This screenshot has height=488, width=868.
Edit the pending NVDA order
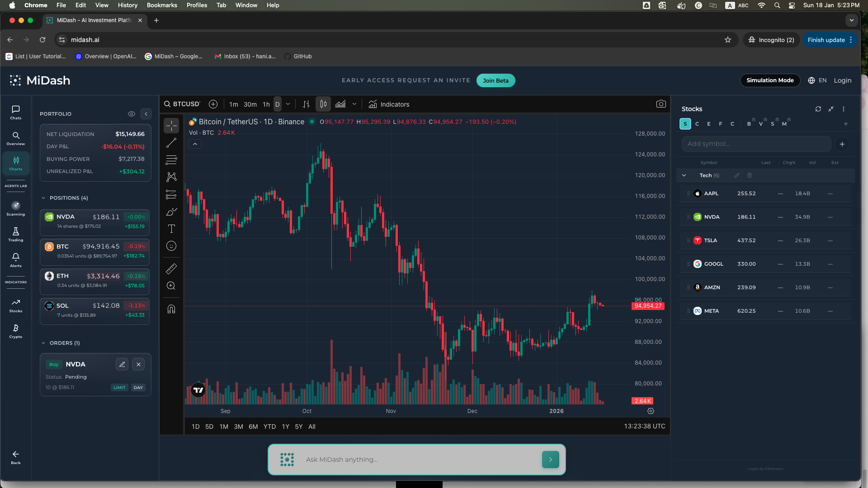coord(122,364)
